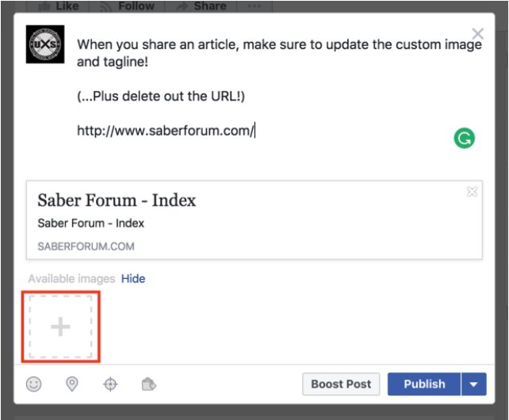Edit the Saber Forum - Index headline

pyautogui.click(x=117, y=200)
